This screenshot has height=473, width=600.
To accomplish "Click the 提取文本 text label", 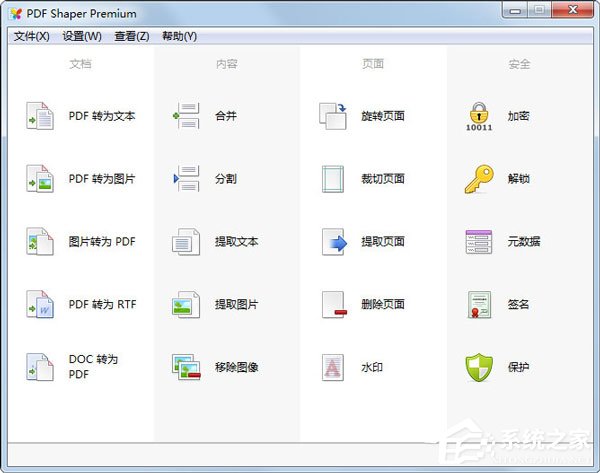I will (236, 241).
